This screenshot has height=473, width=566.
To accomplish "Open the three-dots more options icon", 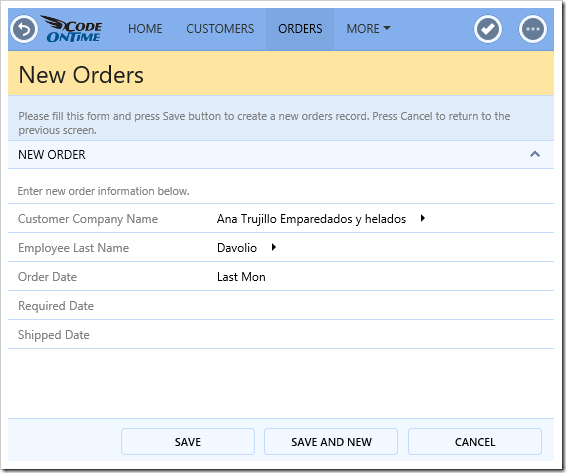I will [533, 29].
